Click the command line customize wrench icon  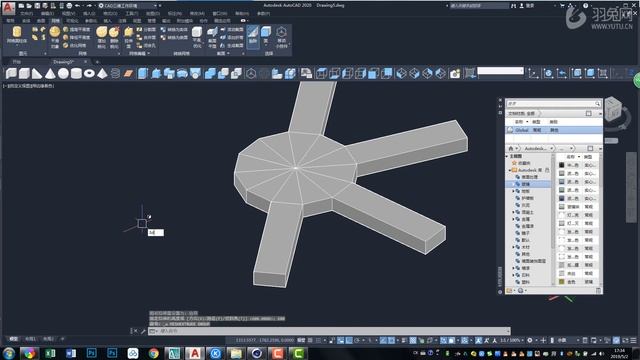[x=143, y=331]
